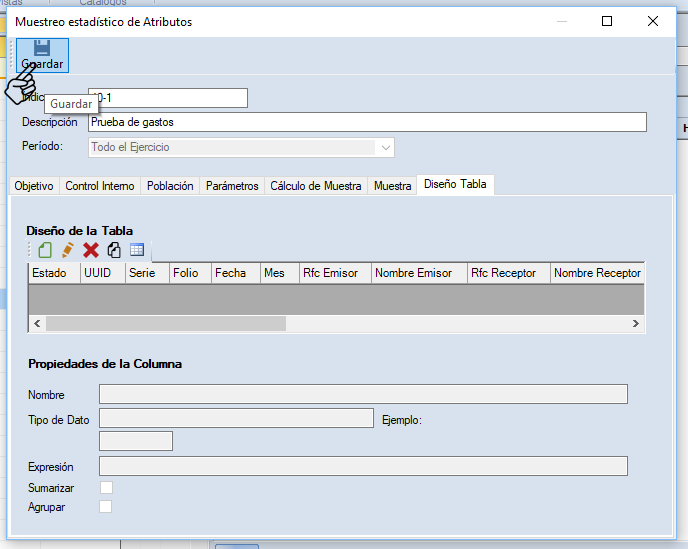
Task: Click the green new column icon
Action: [45, 250]
